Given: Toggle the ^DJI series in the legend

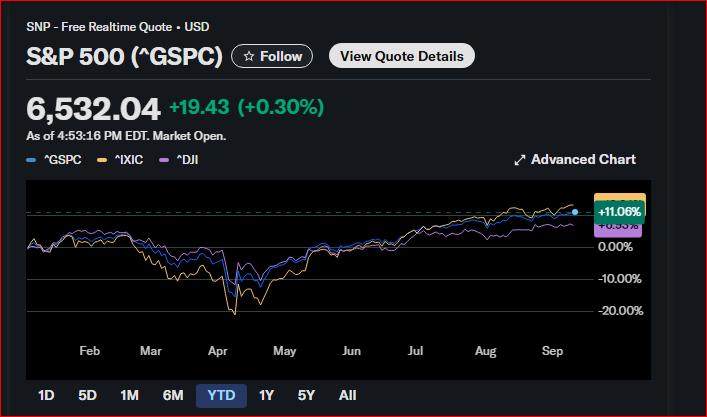Looking at the screenshot, I should point(185,159).
